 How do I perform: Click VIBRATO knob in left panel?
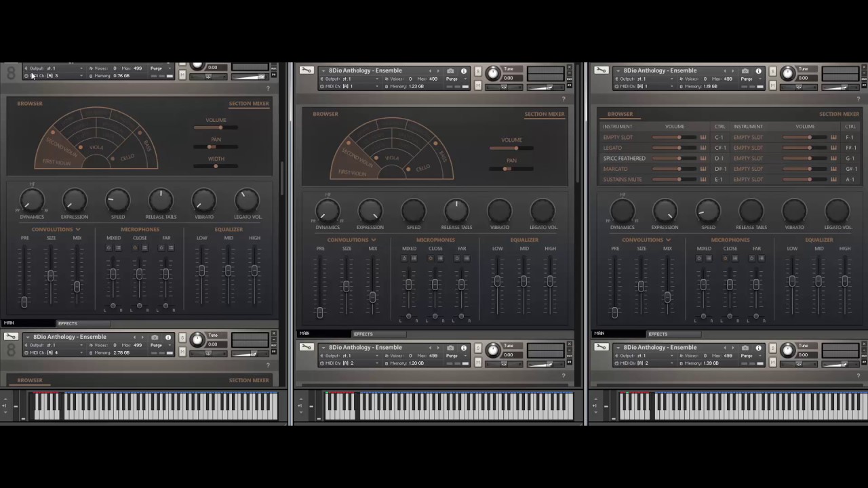coord(204,200)
